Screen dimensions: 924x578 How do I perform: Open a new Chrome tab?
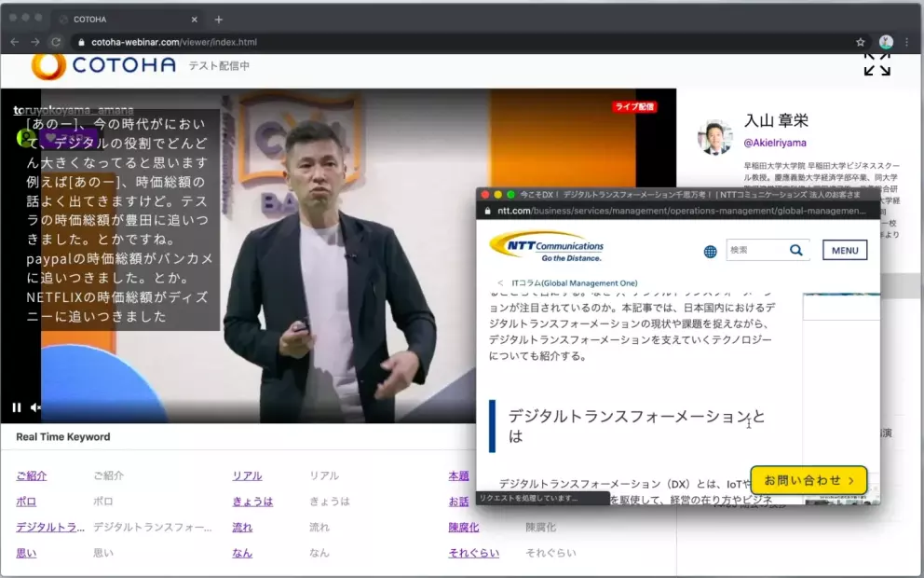[219, 20]
